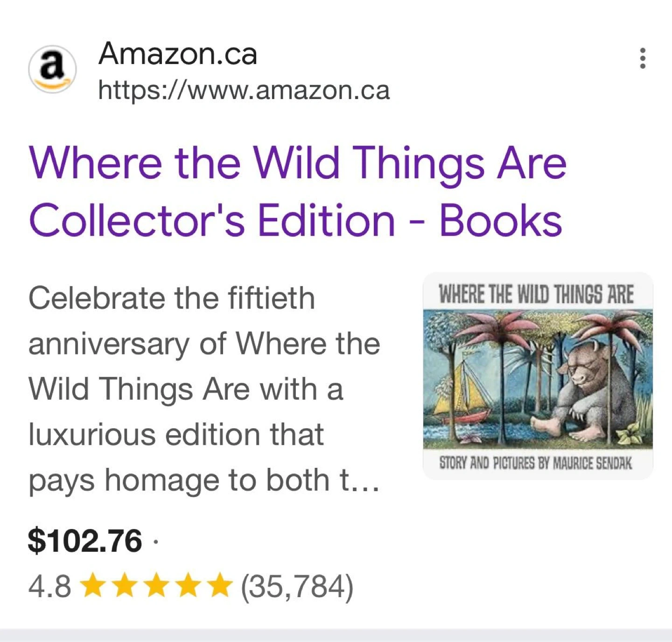Click the Amazon logo favicon
The width and height of the screenshot is (672, 642).
click(x=52, y=69)
